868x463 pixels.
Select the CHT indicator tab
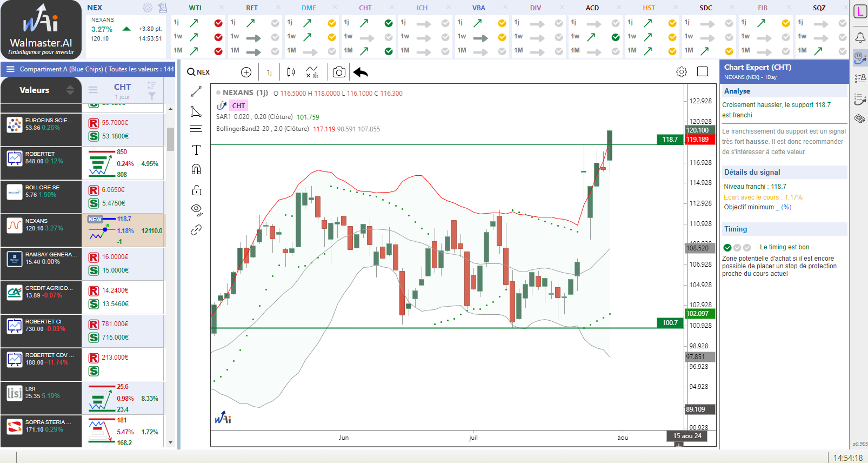365,8
